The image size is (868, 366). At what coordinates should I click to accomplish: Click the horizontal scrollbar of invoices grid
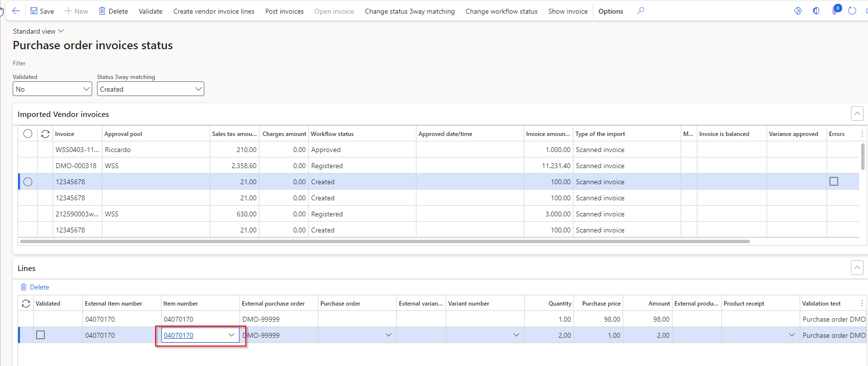tap(385, 241)
